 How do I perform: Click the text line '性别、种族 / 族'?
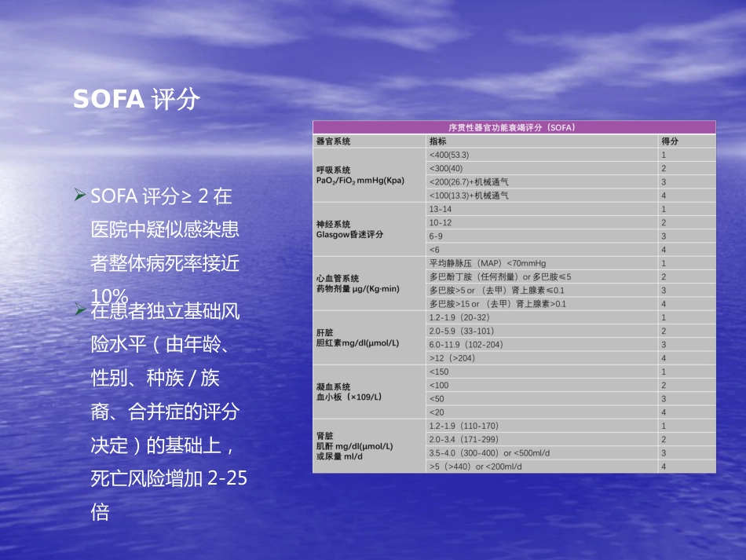pyautogui.click(x=155, y=379)
